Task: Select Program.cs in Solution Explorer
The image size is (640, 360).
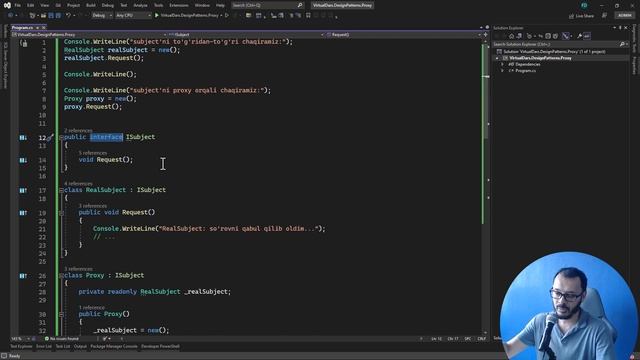Action: [525, 71]
